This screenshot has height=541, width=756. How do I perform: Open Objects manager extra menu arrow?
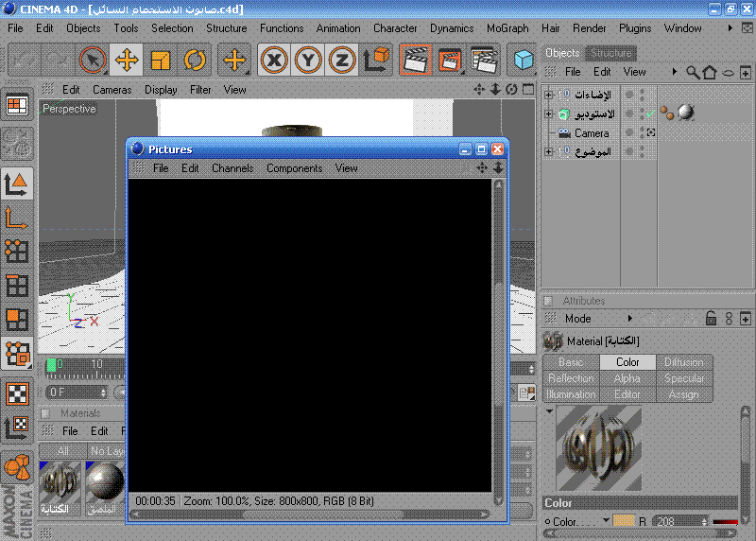coord(675,72)
